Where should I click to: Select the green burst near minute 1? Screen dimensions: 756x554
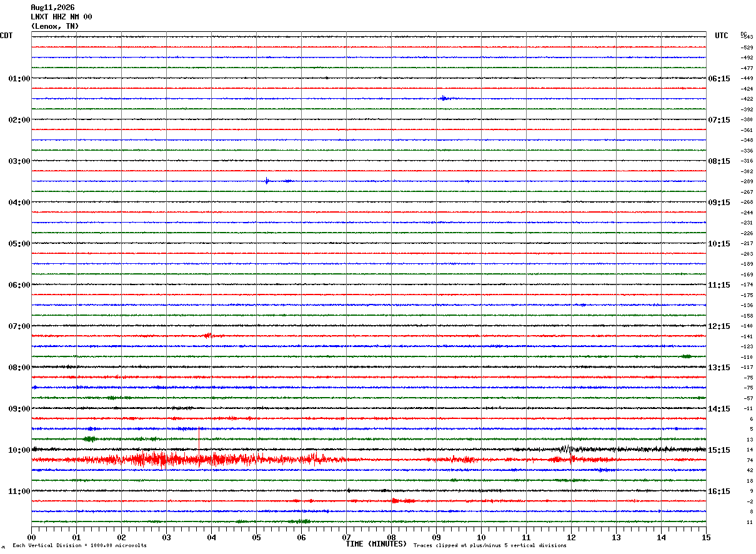click(89, 439)
